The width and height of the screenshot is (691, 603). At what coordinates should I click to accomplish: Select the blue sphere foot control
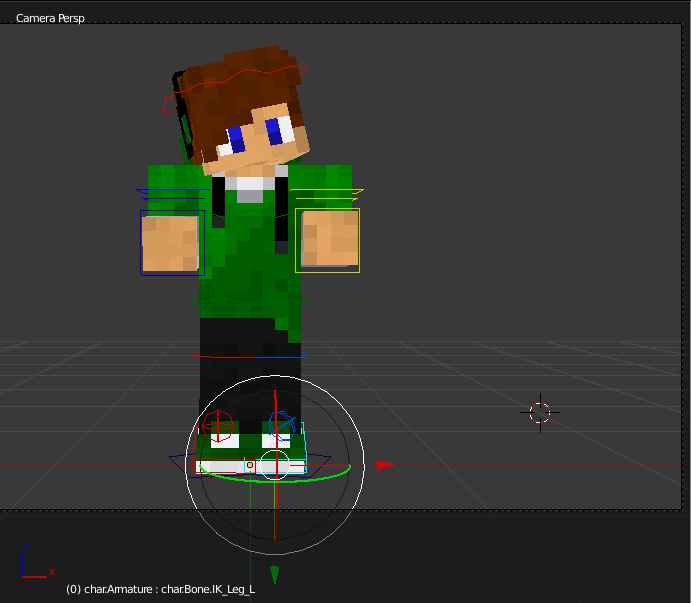click(282, 426)
